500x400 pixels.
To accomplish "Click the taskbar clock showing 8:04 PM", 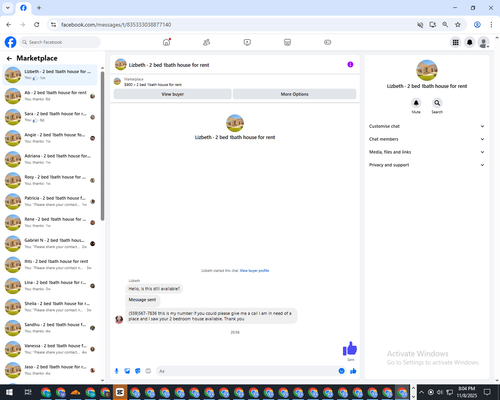I will [x=467, y=392].
